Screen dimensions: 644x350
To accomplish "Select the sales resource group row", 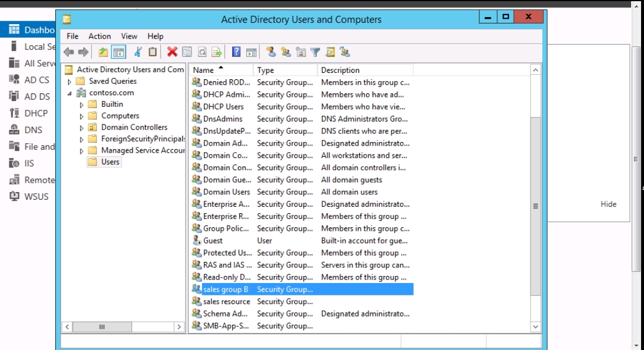I will (302, 302).
